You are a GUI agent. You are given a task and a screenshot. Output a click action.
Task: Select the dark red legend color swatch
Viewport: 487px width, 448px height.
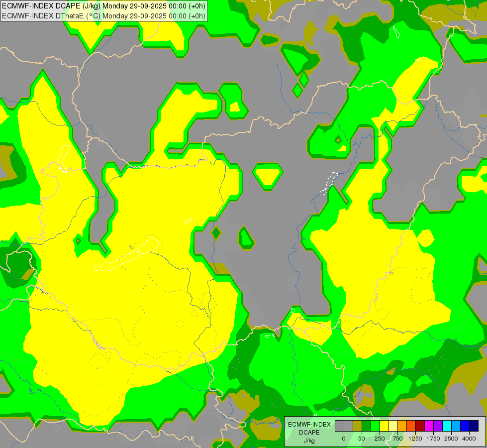click(420, 426)
